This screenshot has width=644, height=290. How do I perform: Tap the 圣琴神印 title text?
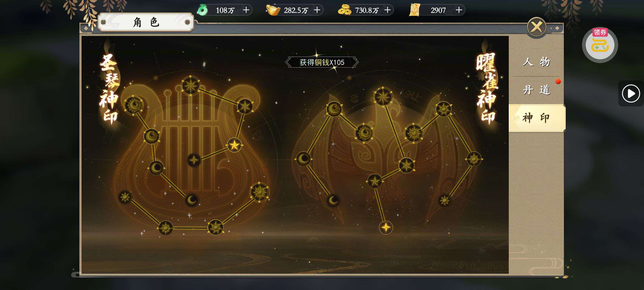[109, 89]
